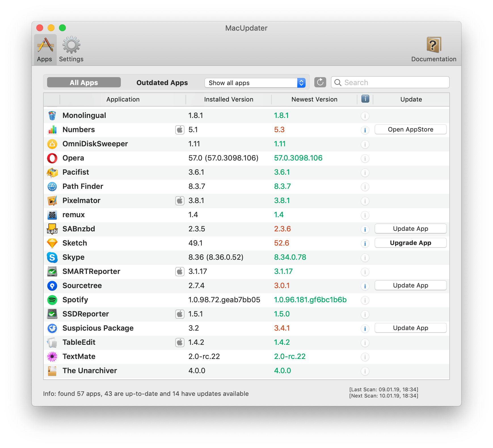Show release info for Sourcetree
The image size is (493, 448).
[365, 286]
